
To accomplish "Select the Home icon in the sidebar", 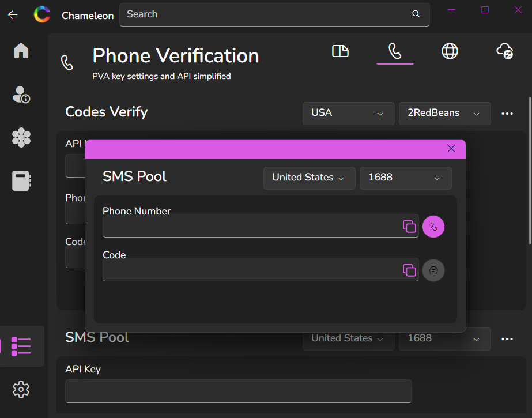I will 21,51.
